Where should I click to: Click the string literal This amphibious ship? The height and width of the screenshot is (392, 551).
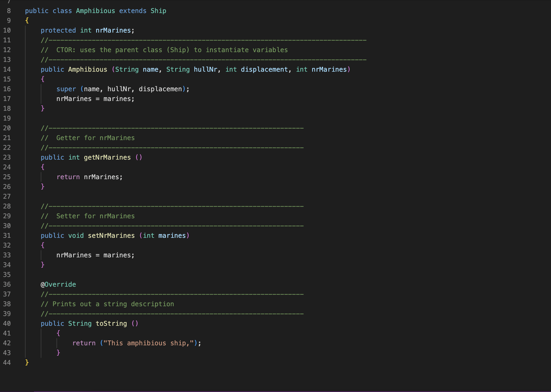(x=149, y=343)
